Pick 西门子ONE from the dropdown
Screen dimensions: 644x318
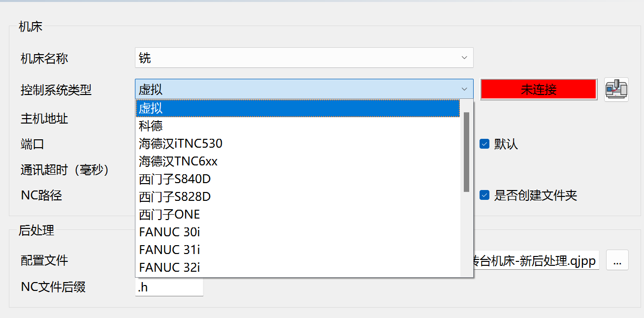coord(298,215)
